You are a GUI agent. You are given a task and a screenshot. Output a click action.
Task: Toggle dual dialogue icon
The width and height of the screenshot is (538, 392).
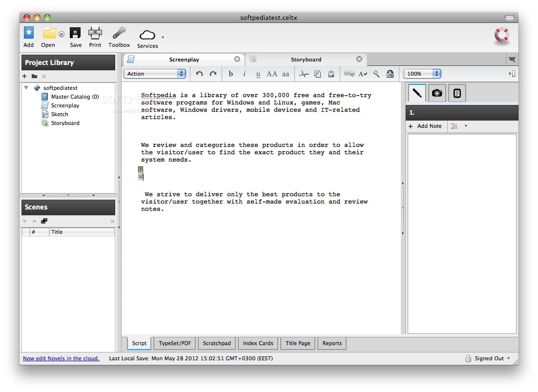349,74
